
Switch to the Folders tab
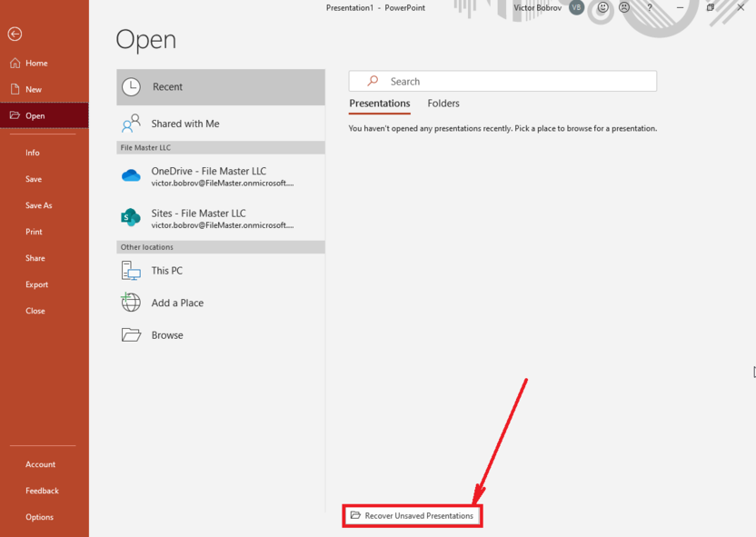tap(443, 104)
